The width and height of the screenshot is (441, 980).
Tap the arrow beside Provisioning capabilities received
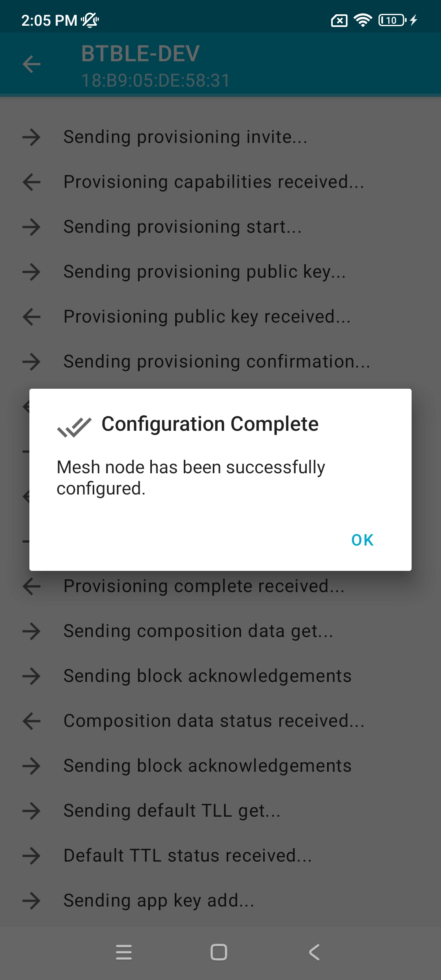[31, 182]
